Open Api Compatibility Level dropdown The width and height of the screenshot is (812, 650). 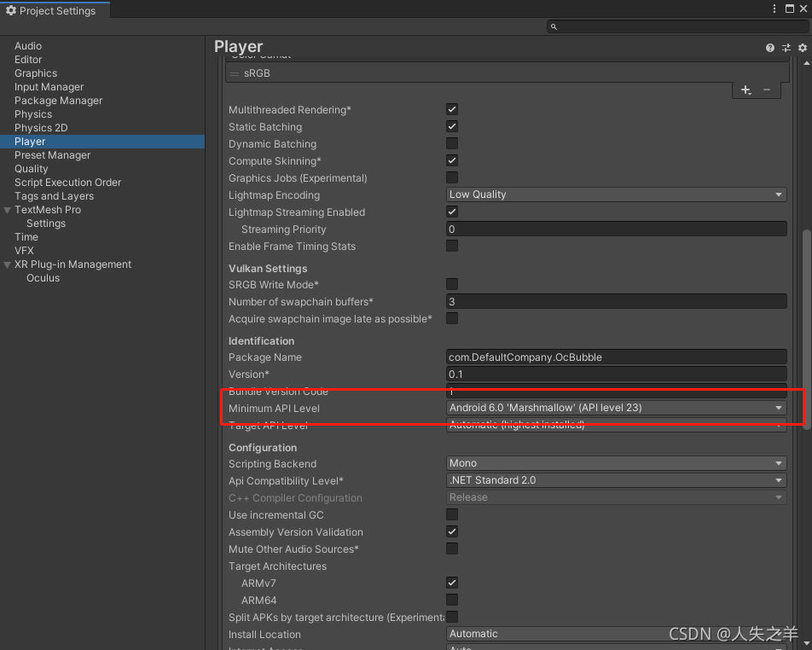(616, 480)
